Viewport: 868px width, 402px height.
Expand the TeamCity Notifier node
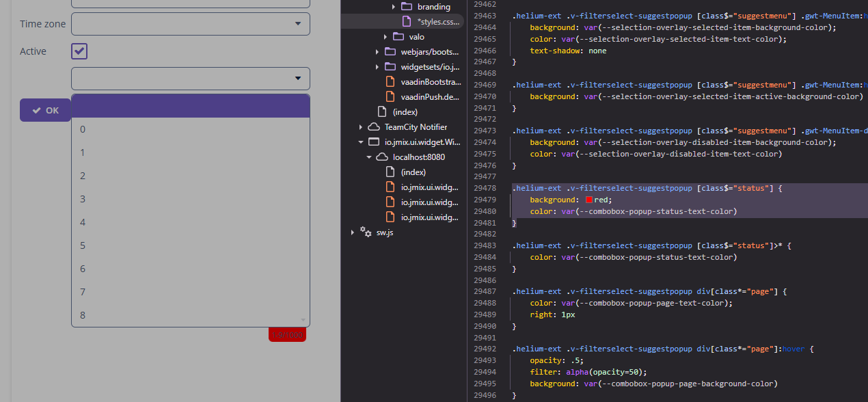tap(361, 127)
